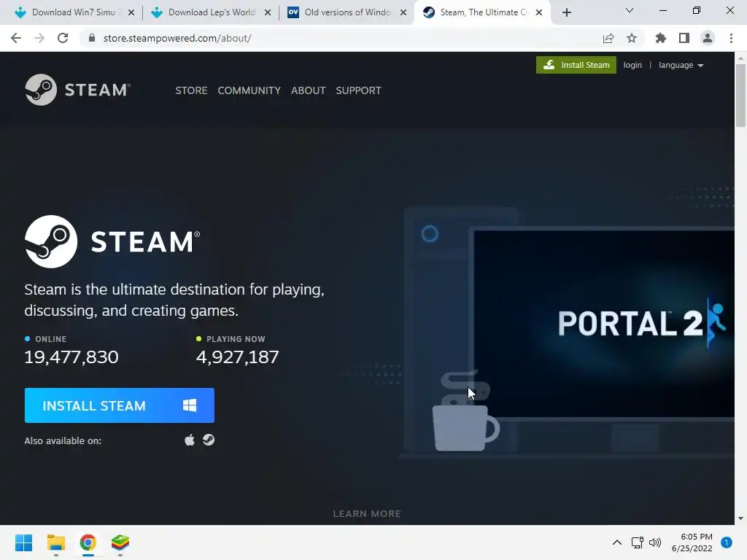Open the STORE menu
747x560 pixels.
[x=191, y=90]
